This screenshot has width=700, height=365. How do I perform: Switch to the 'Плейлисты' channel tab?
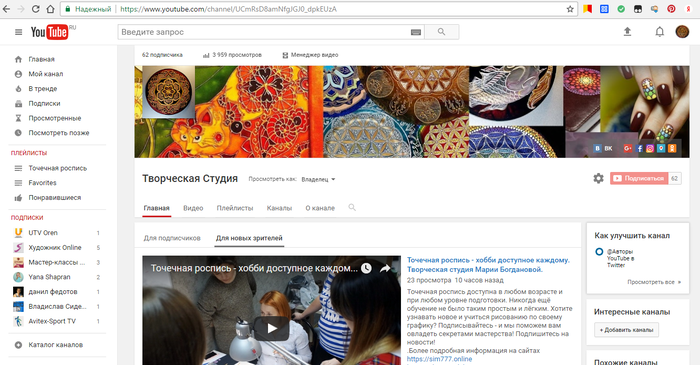(235, 208)
